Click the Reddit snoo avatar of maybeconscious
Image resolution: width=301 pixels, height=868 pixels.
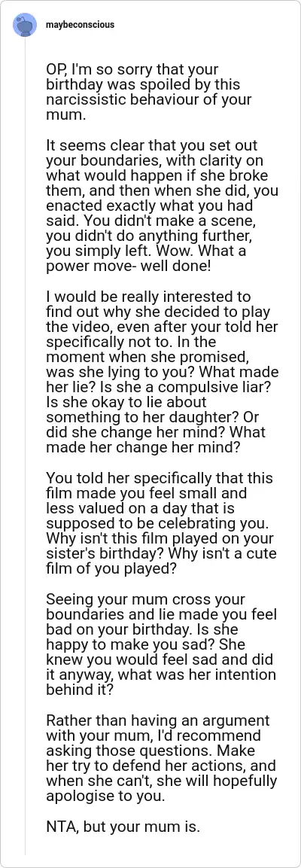pos(25,25)
